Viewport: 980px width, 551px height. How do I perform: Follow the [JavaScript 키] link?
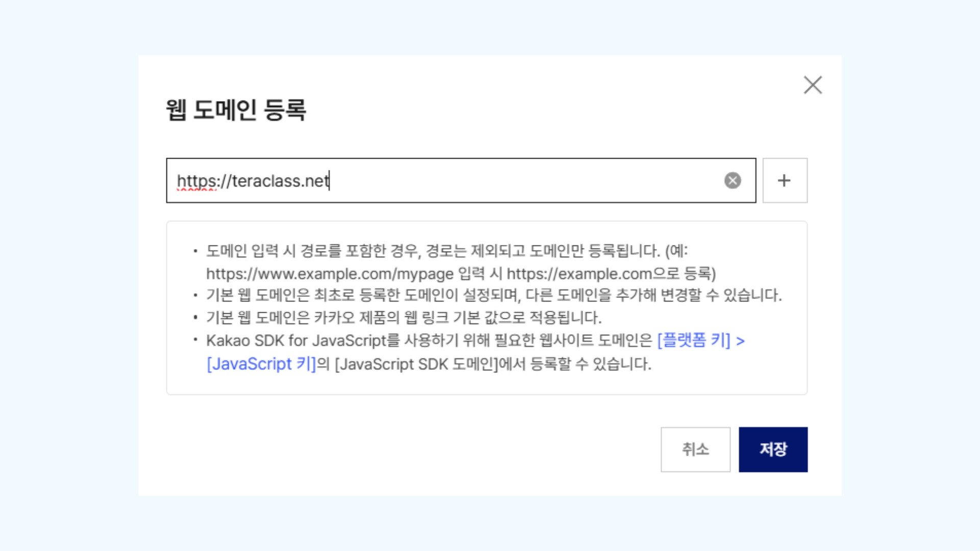[261, 364]
